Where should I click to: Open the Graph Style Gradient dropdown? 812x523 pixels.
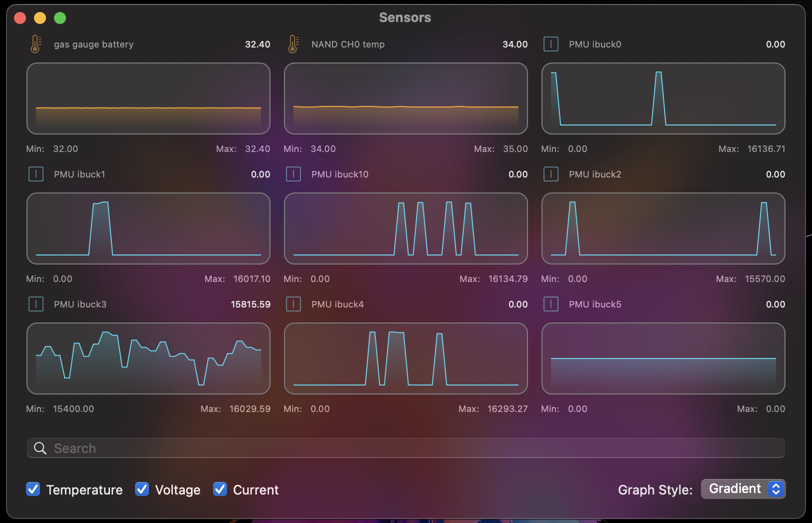(x=743, y=489)
